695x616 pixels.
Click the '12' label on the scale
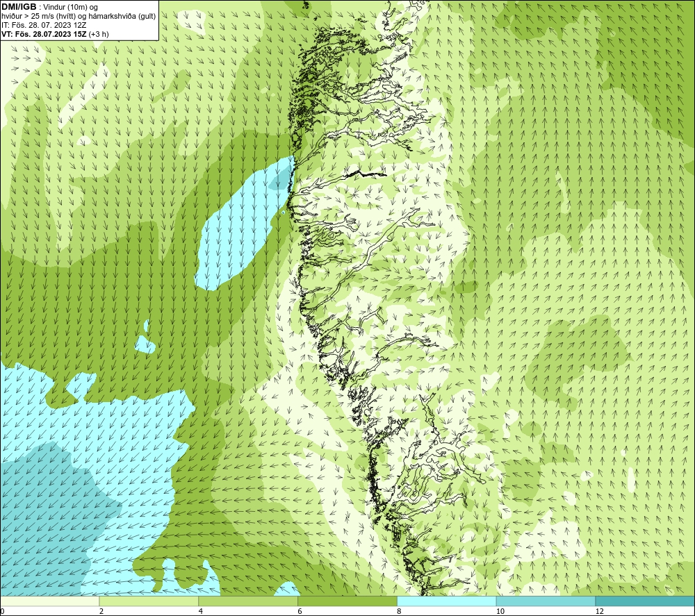tap(600, 612)
